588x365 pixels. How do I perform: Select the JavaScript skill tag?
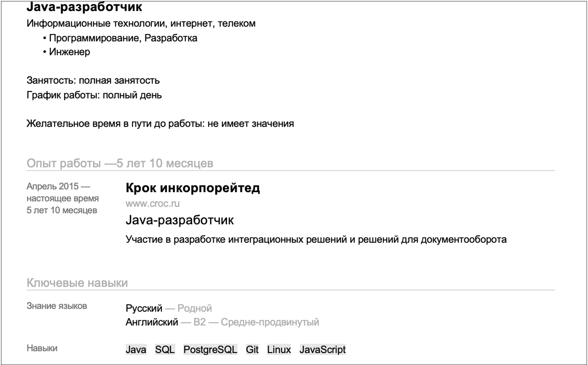(x=323, y=349)
